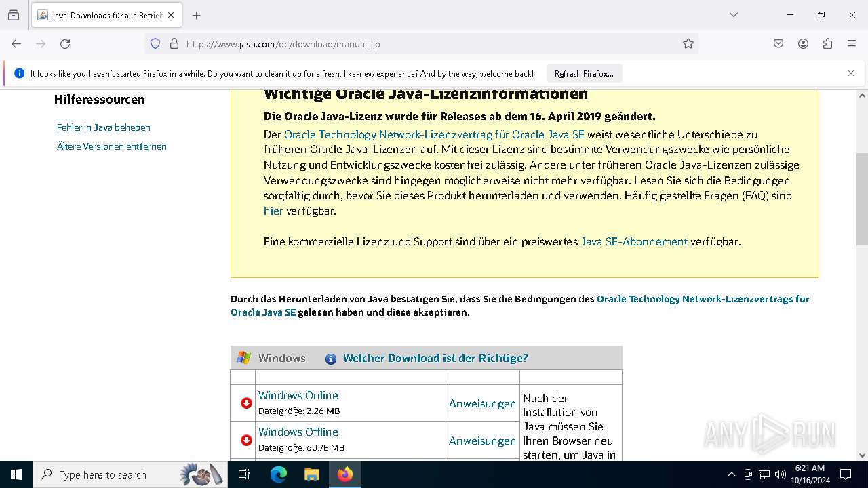The image size is (868, 488).
Task: Launch Microsoft Edge from taskbar
Action: click(279, 474)
